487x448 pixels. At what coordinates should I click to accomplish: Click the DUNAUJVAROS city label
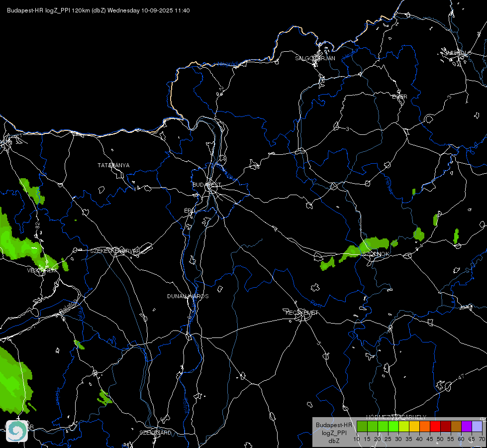click(x=188, y=296)
